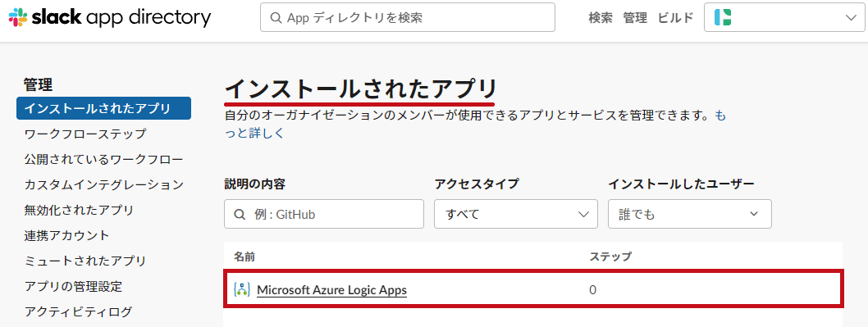Select インストールされたアプリ in sidebar
The width and height of the screenshot is (868, 327).
[x=103, y=108]
